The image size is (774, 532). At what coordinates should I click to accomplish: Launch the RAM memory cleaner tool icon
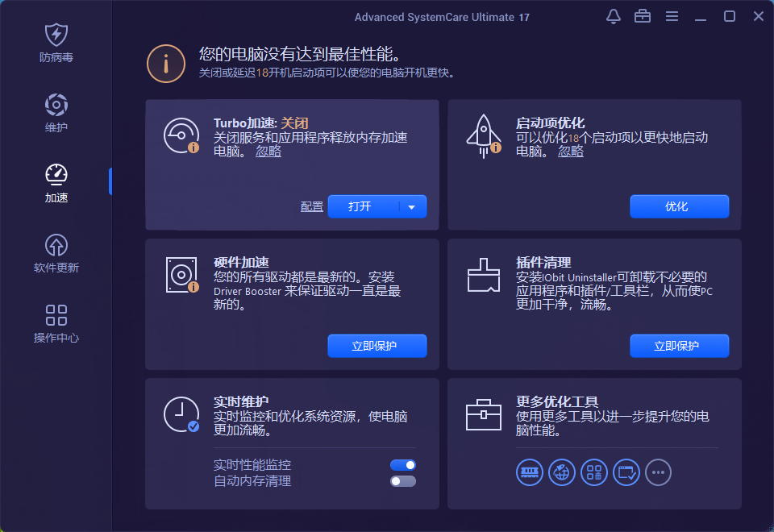[x=530, y=472]
